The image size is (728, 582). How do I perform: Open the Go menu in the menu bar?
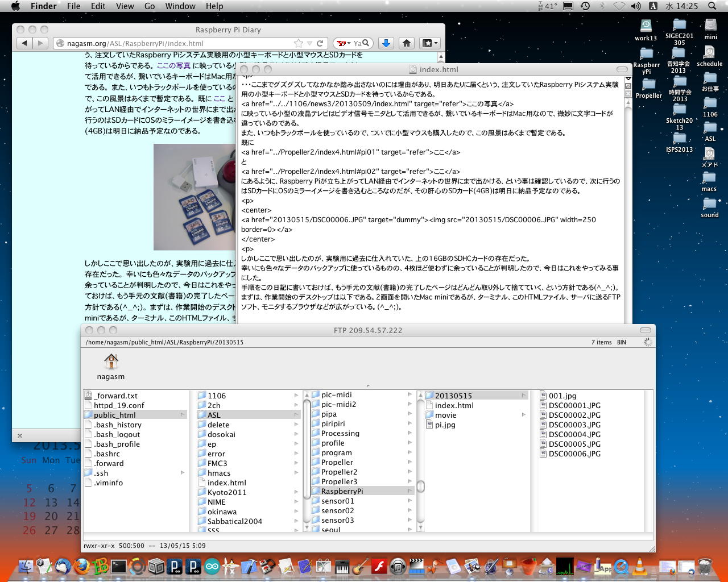pyautogui.click(x=150, y=6)
